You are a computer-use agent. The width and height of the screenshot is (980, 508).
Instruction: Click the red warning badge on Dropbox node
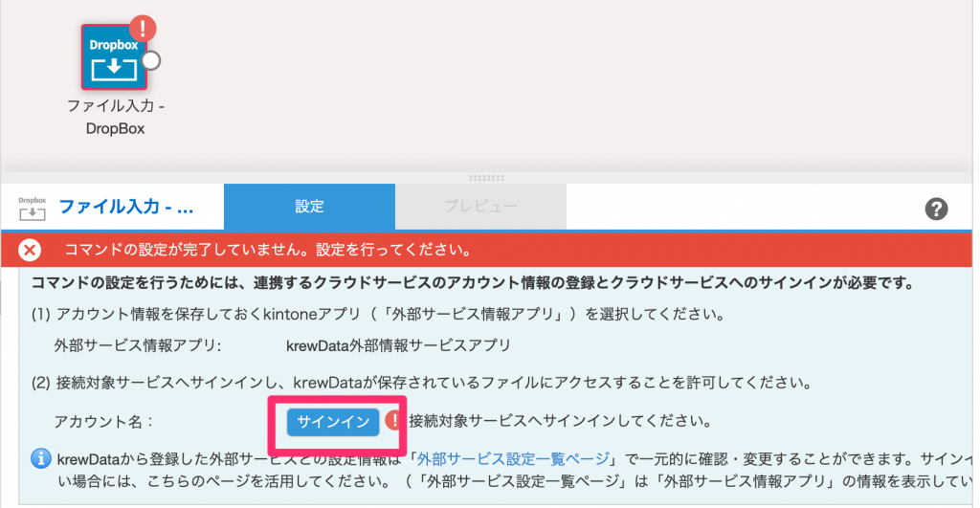pos(143,28)
